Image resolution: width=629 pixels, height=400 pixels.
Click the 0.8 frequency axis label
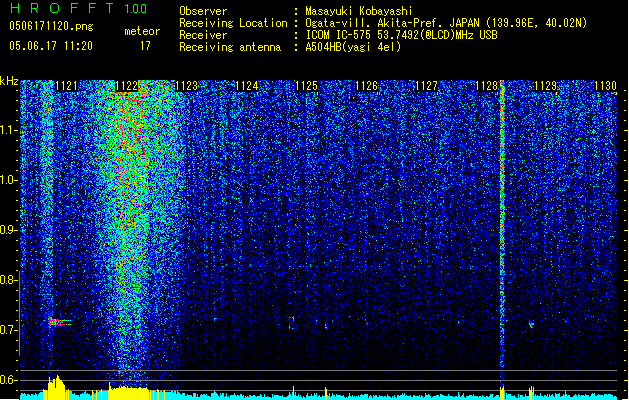coord(9,280)
